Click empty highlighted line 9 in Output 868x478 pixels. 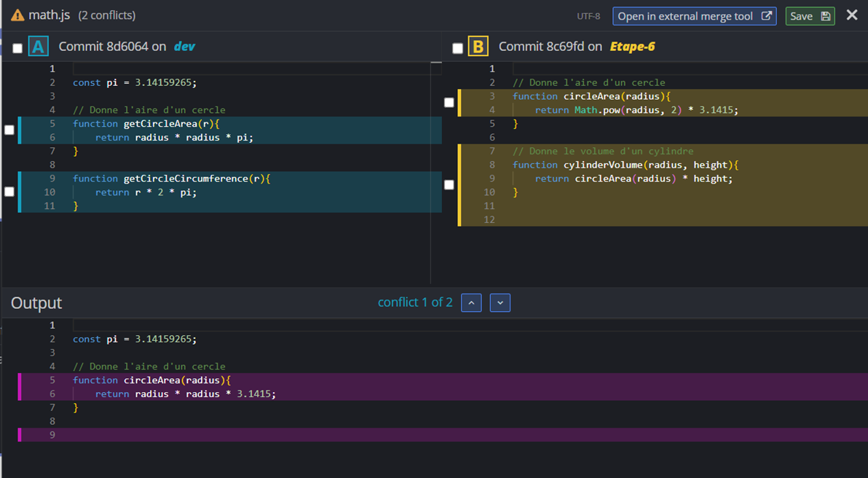point(443,435)
